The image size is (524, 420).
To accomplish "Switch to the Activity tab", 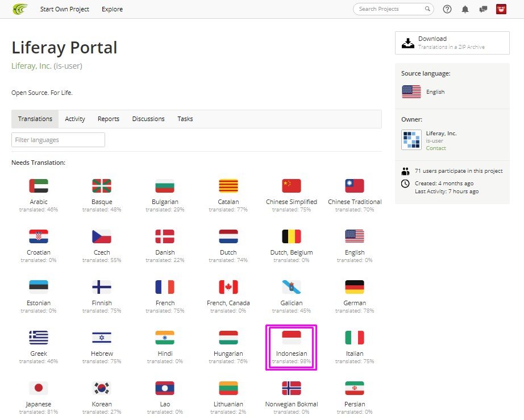I will pyautogui.click(x=75, y=119).
